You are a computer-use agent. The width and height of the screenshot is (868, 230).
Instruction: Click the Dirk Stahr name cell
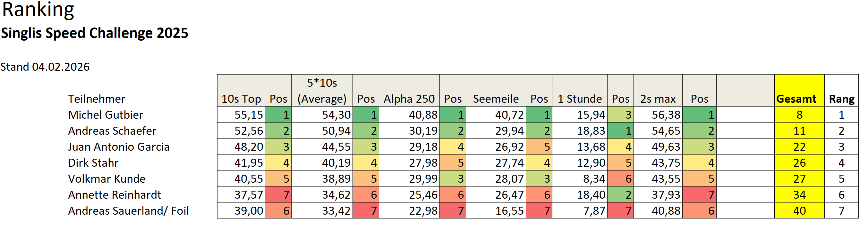tap(93, 163)
